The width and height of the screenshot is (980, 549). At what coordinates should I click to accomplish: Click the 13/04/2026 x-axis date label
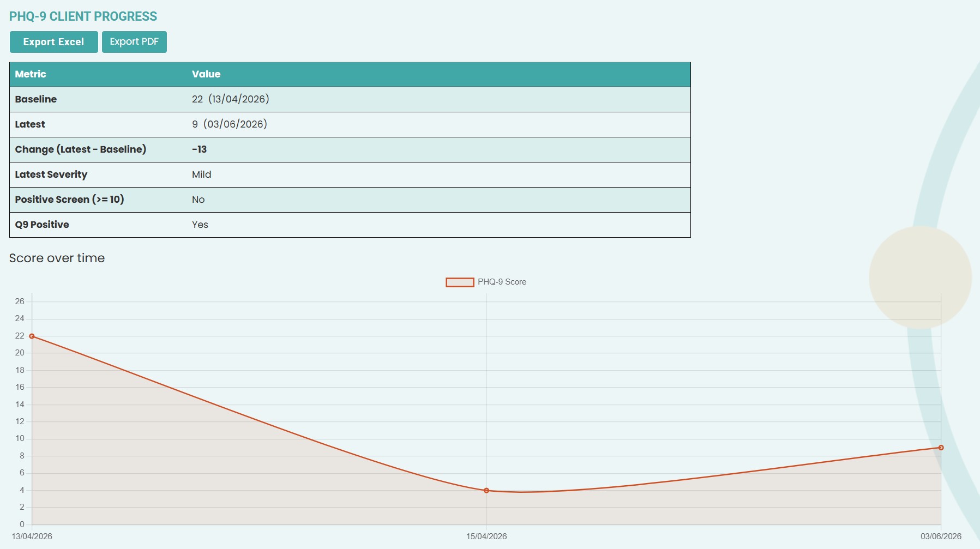[32, 536]
